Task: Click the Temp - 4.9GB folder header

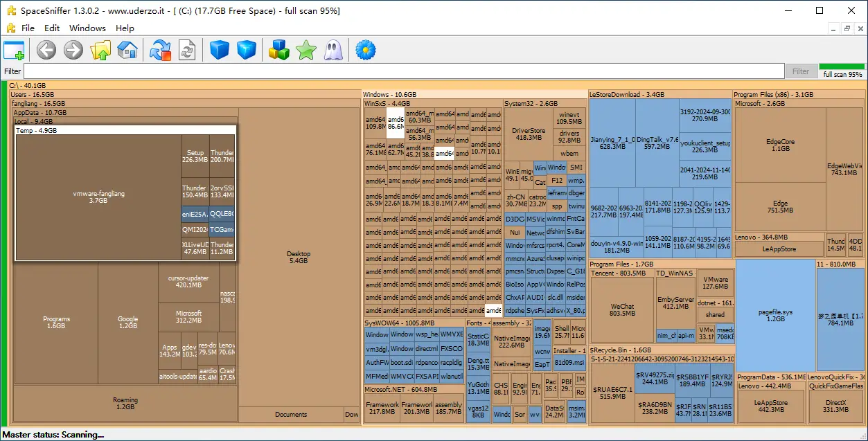Action: (x=125, y=130)
